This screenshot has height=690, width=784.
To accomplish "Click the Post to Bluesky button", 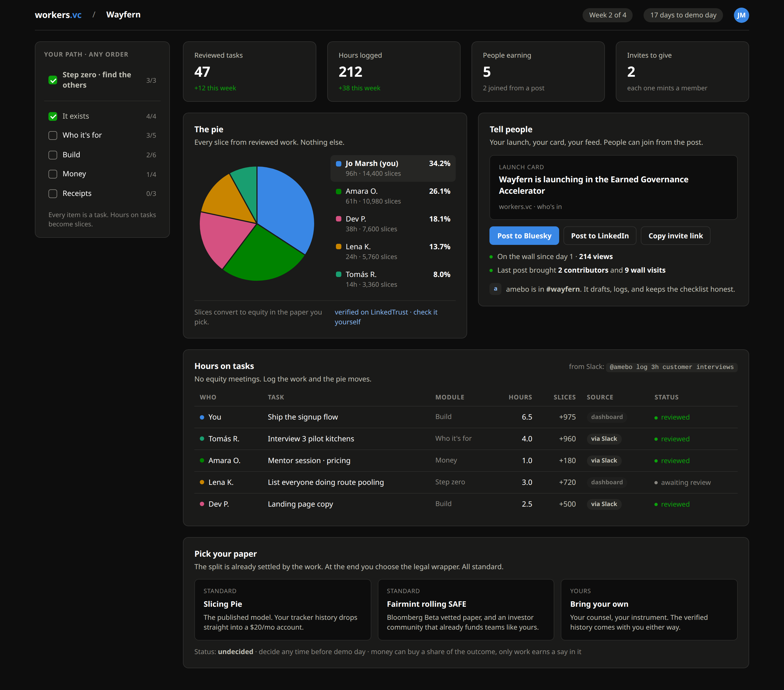I will pyautogui.click(x=524, y=236).
